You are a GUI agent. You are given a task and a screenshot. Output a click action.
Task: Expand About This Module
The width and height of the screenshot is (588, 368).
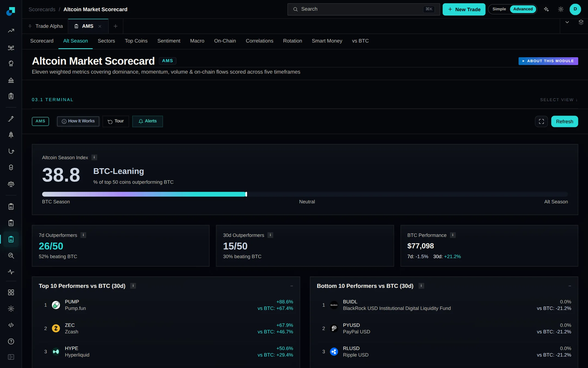click(548, 61)
